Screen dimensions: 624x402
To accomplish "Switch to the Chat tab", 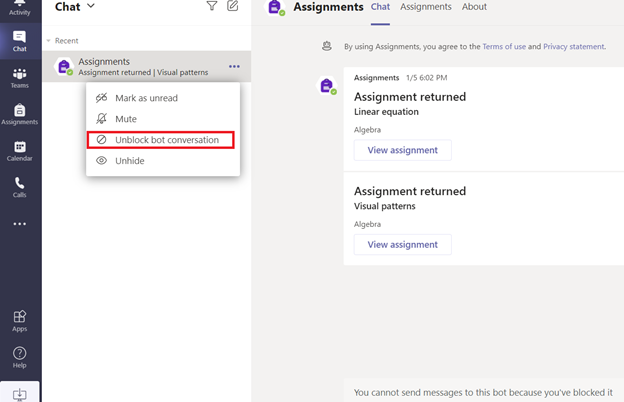I will (380, 7).
